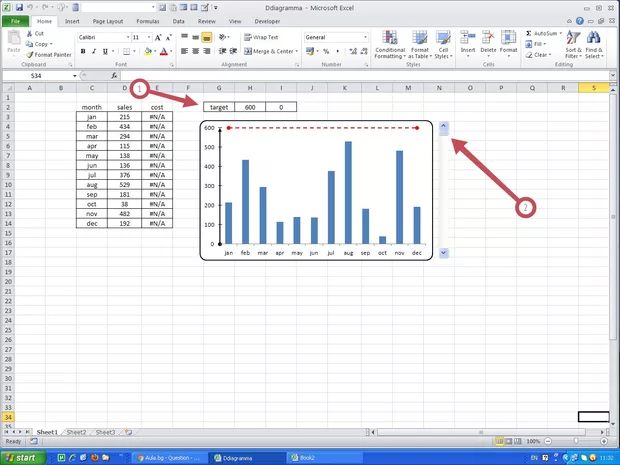This screenshot has height=465, width=620.
Task: Select the Sheet2 worksheet tab
Action: pos(76,432)
